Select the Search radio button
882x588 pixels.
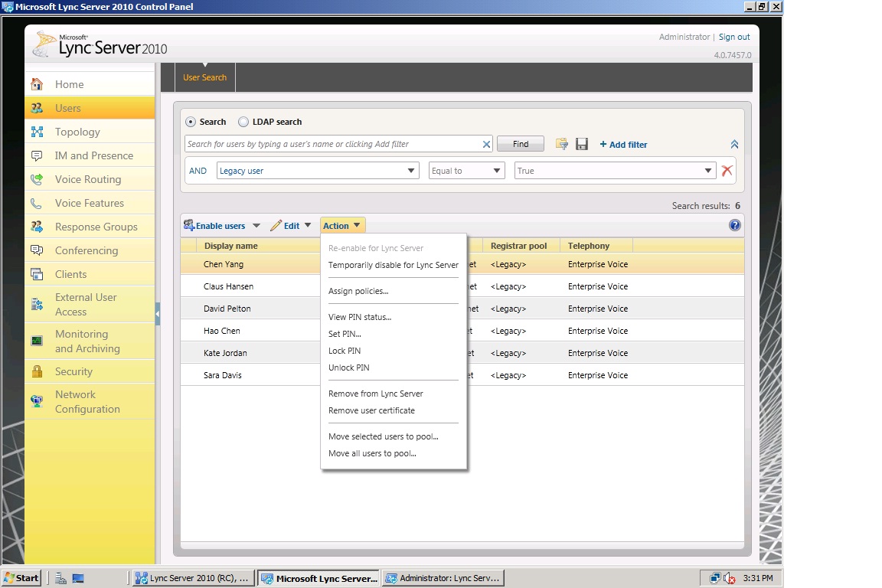pyautogui.click(x=190, y=121)
